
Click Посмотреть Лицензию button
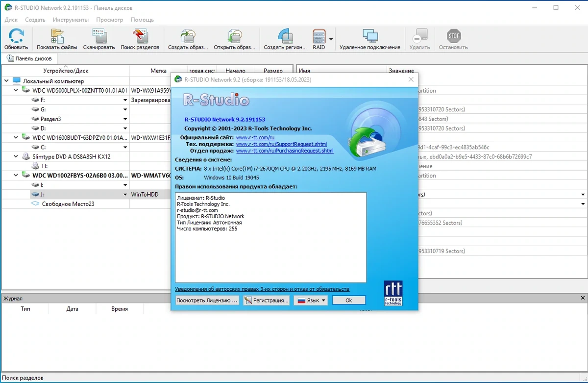[x=207, y=300]
